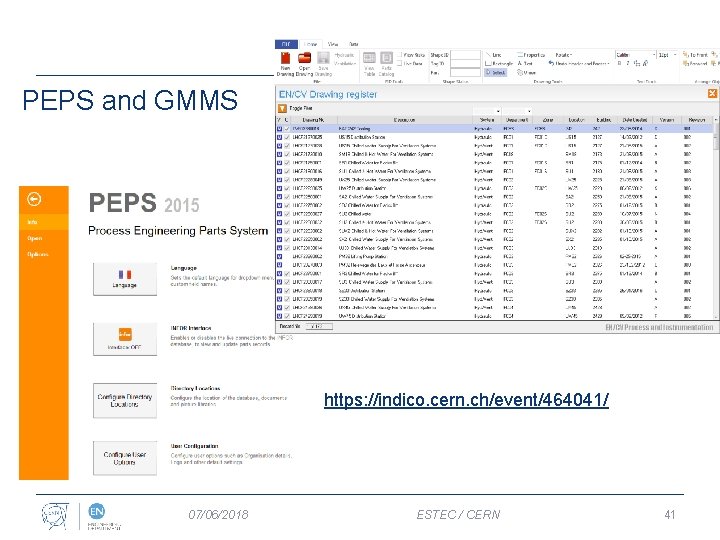Click the Record No field
The image size is (720, 540).
319,326
